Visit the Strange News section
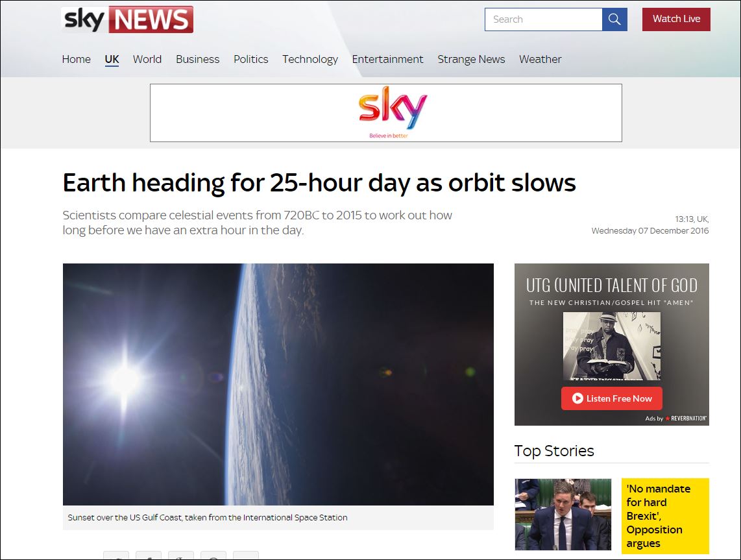741x560 pixels. click(471, 59)
